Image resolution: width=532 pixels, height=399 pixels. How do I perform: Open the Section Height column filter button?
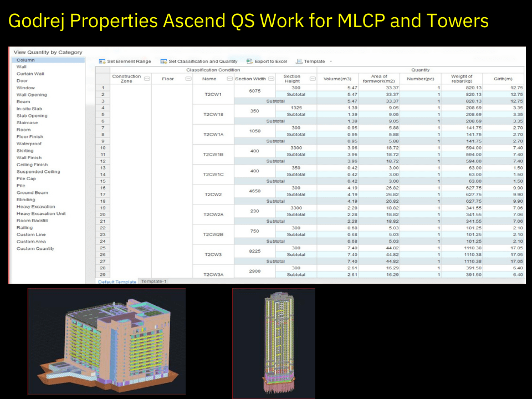(x=313, y=79)
